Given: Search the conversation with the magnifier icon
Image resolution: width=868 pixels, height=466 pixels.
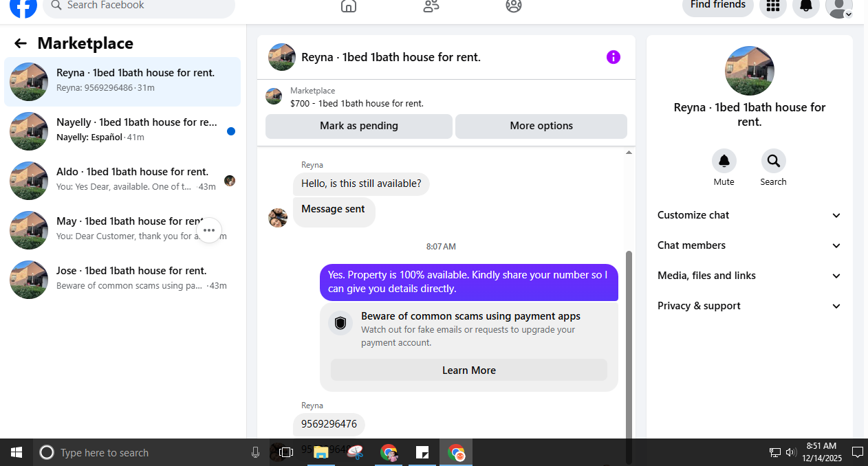Looking at the screenshot, I should click(773, 161).
